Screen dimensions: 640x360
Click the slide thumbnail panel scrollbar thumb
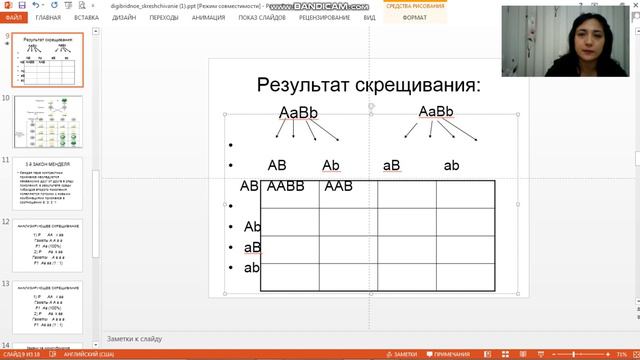tap(96, 213)
